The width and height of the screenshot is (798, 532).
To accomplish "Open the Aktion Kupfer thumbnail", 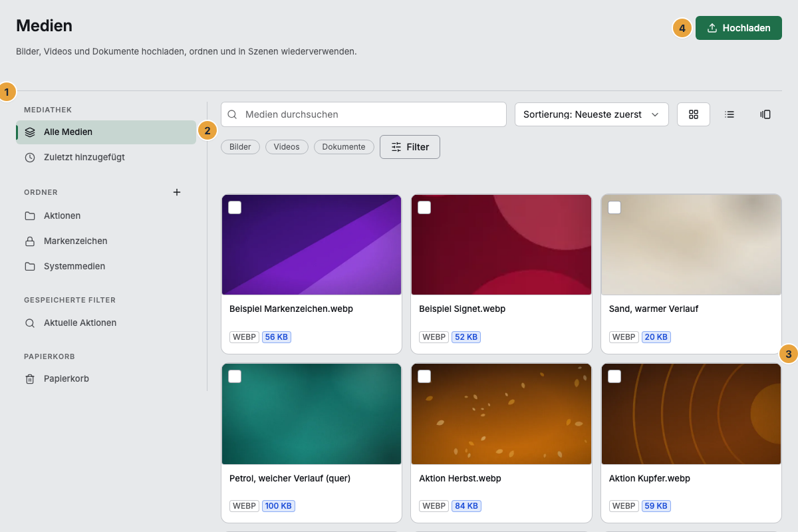I will [691, 414].
